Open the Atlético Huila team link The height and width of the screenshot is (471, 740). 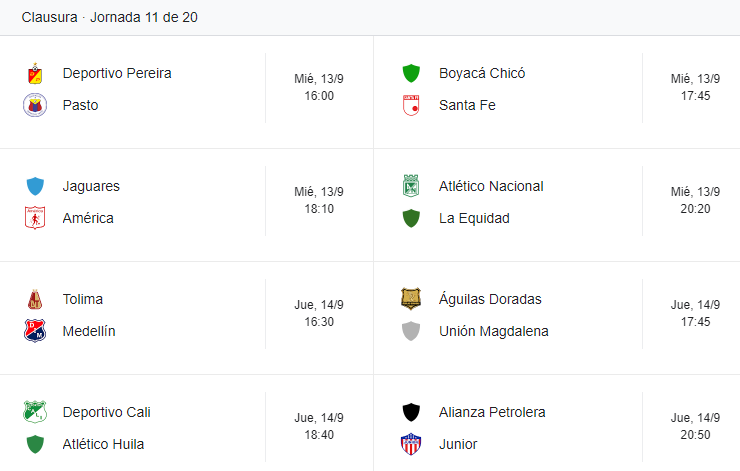point(103,445)
